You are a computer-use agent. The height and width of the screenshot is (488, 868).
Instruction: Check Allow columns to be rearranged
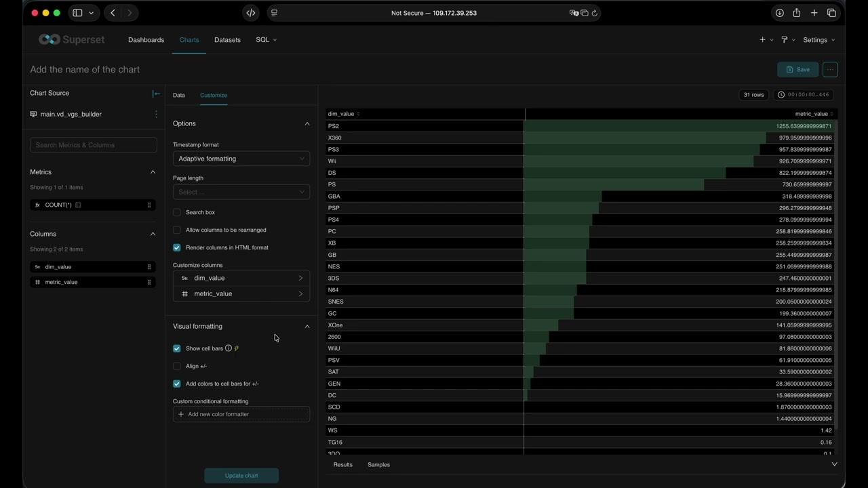click(x=177, y=230)
